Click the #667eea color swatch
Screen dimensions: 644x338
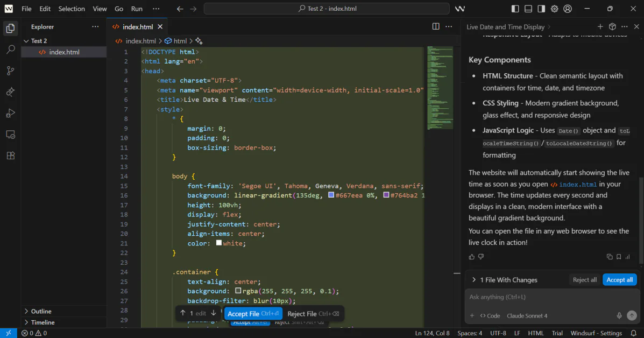(331, 195)
